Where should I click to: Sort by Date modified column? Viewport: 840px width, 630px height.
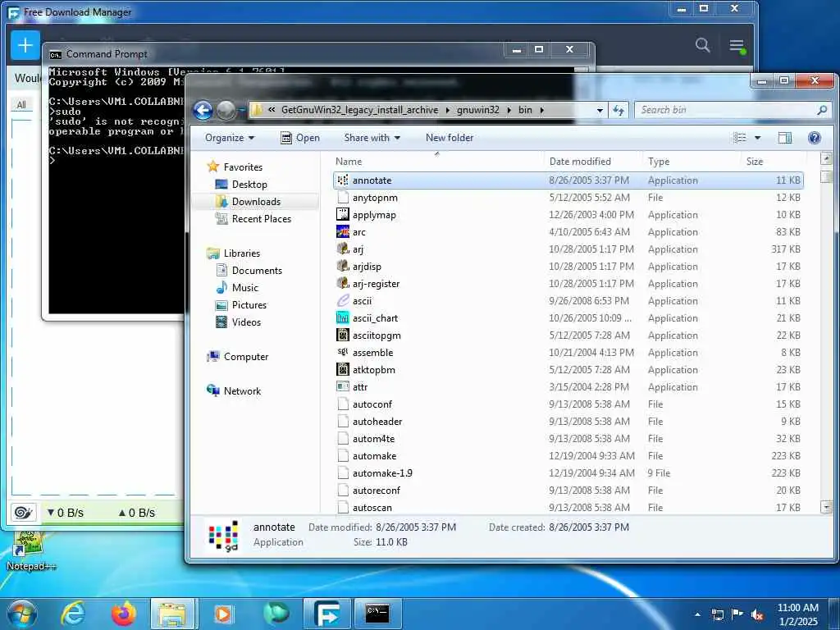[x=580, y=162]
